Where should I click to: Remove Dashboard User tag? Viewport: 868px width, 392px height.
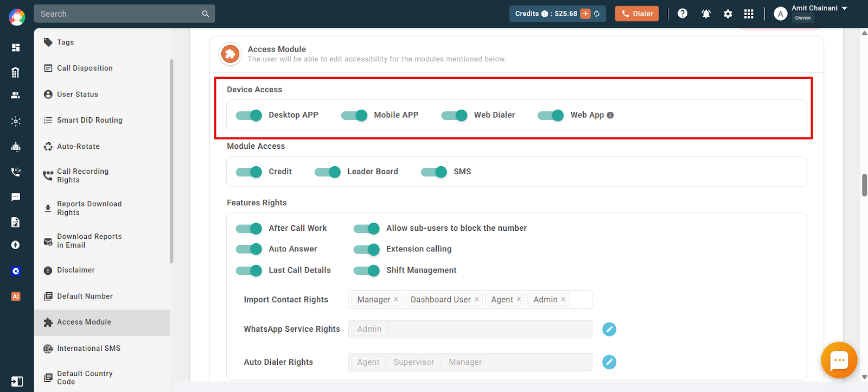[477, 299]
